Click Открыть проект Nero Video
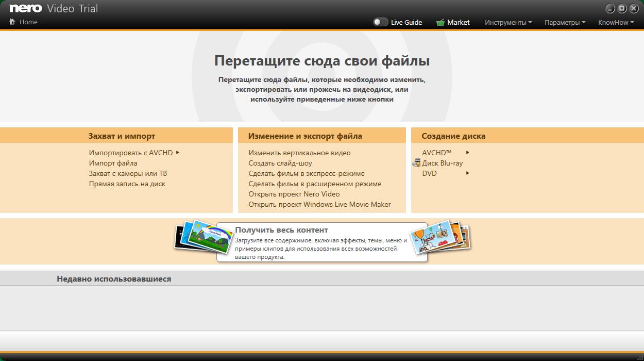The image size is (644, 361). 294,194
